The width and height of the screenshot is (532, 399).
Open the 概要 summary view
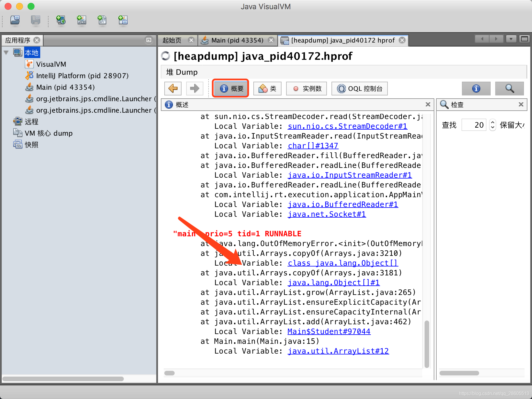pyautogui.click(x=230, y=88)
